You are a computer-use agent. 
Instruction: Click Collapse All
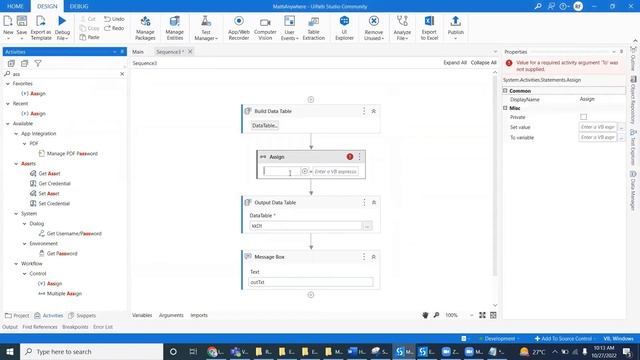[x=484, y=62]
